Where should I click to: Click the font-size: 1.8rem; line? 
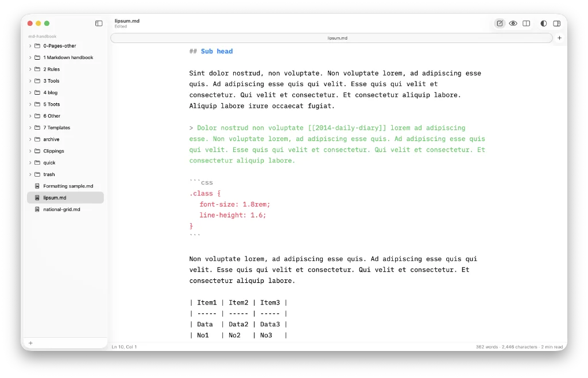(x=234, y=204)
